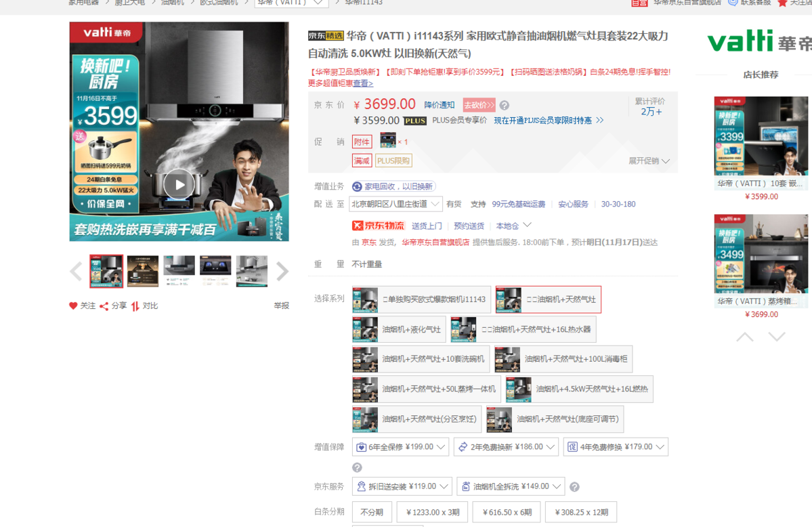Click 华帝京东自营旗舰店 store link
The image size is (812, 527).
(435, 243)
